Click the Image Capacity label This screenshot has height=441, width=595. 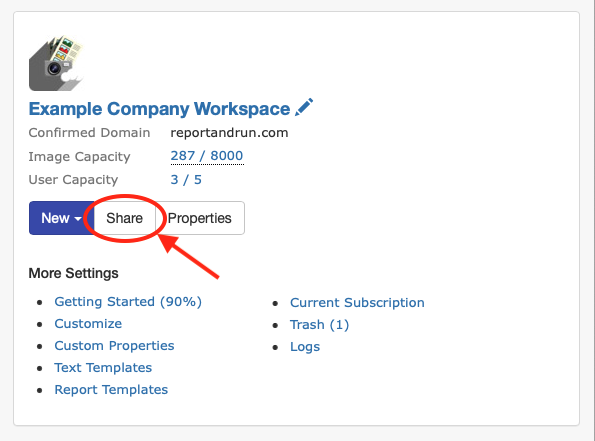coord(79,156)
